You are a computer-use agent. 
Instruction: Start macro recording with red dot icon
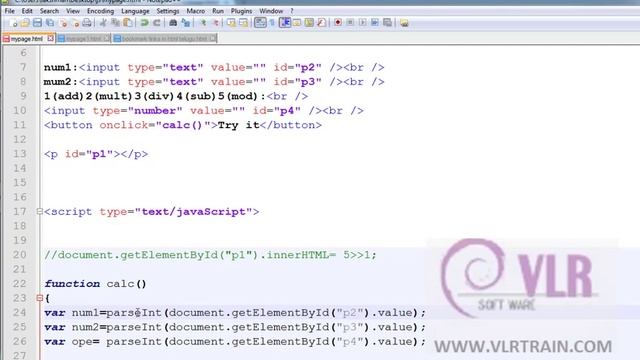[338, 23]
